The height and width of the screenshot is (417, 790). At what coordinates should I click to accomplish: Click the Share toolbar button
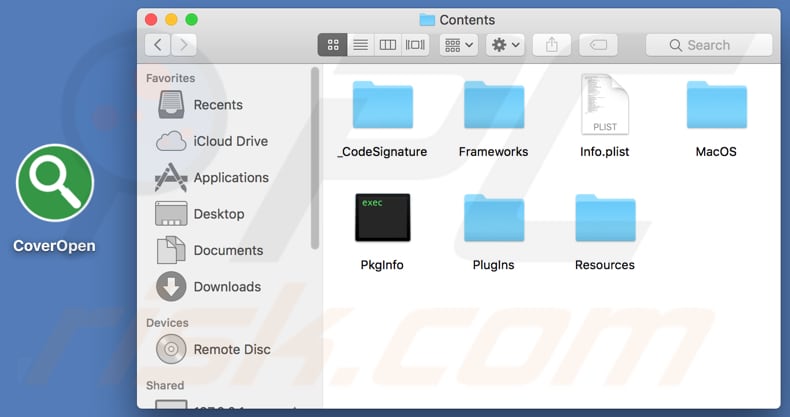tap(552, 45)
